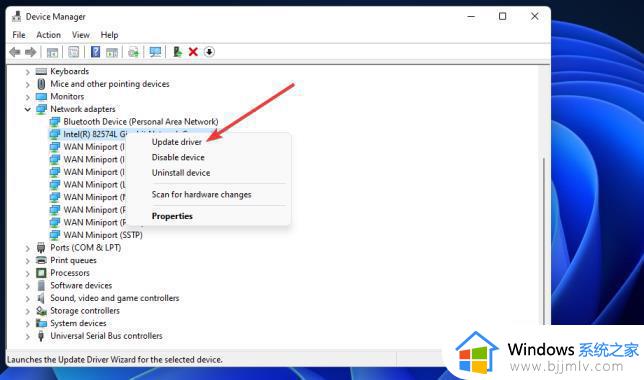The height and width of the screenshot is (380, 644).
Task: Collapse the Network adapters category
Action: 28,109
